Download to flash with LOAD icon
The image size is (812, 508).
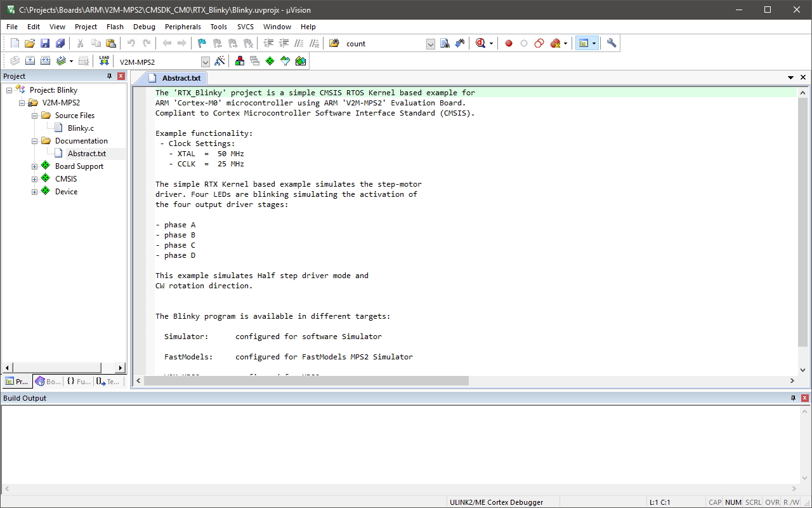(x=105, y=61)
